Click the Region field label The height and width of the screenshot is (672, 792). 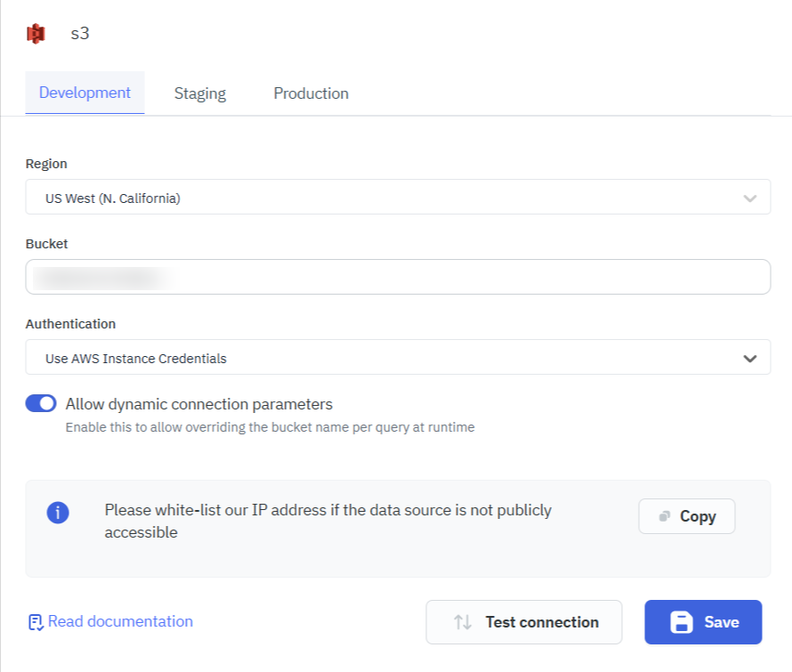coord(46,164)
